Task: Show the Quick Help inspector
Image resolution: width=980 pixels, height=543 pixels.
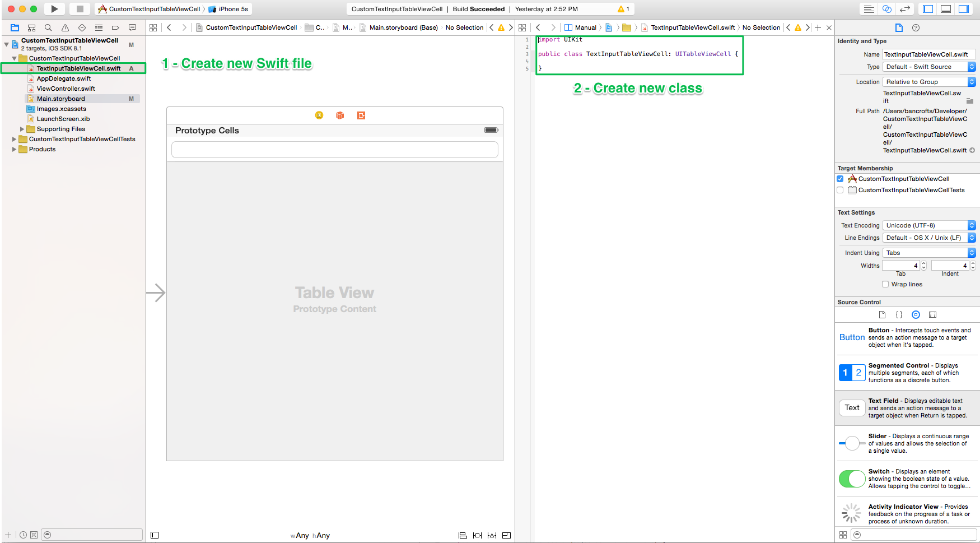Action: (916, 27)
